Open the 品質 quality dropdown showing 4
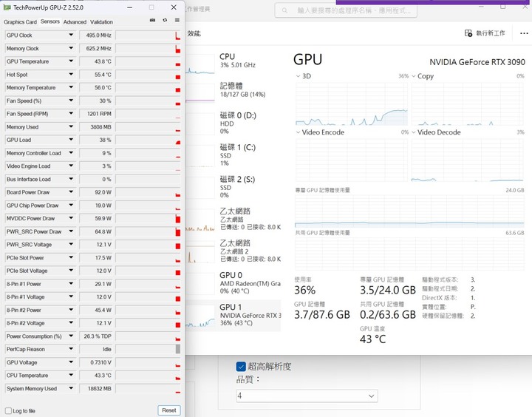This screenshot has height=417, width=532. coord(307,396)
